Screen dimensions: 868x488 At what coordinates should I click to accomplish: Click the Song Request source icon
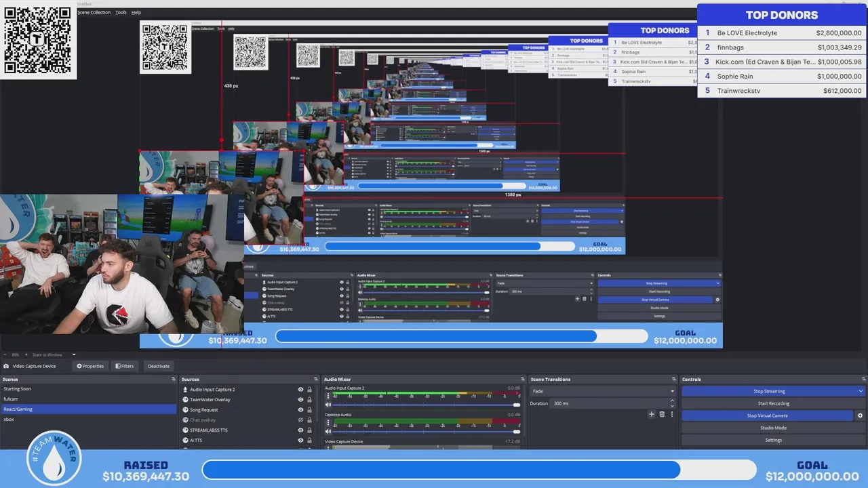(185, 410)
